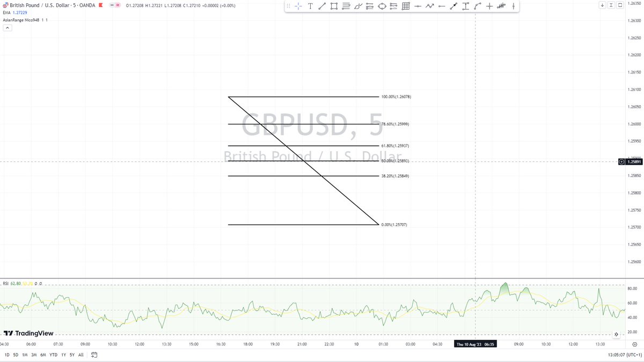Select the curve drawing tool
Screen dimensions: 644x362
tap(477, 6)
